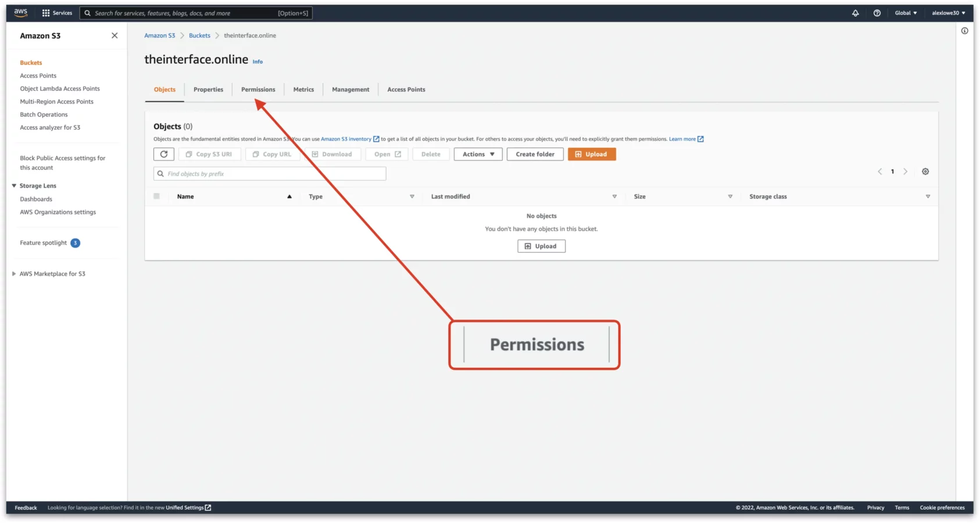Go to Amazon S3 breadcrumb
This screenshot has height=523, width=980.
[159, 35]
